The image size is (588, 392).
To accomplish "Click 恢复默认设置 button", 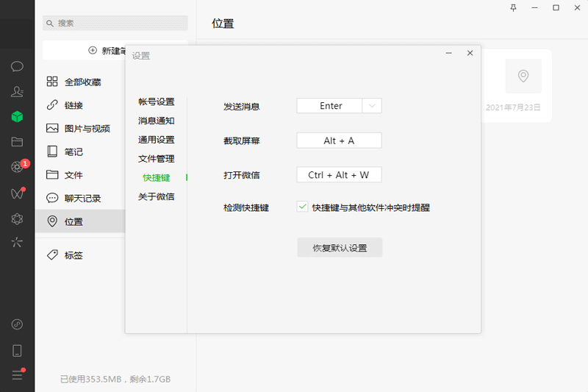I will click(x=340, y=248).
